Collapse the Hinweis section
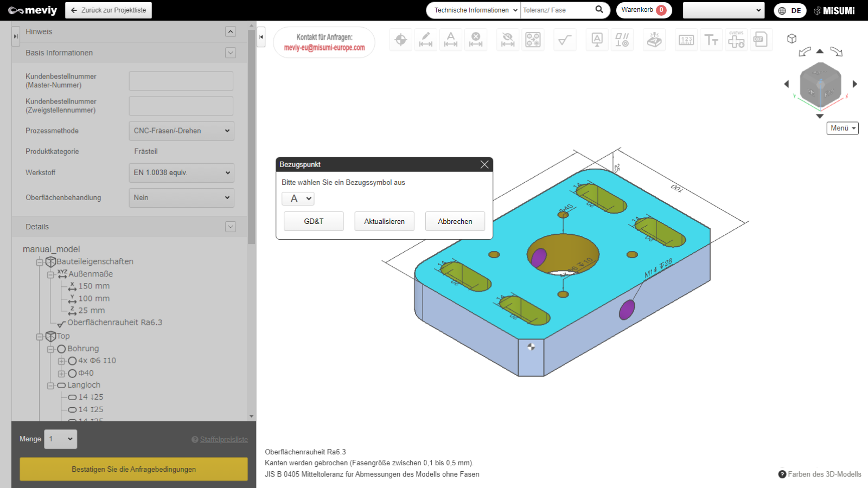 pos(231,31)
